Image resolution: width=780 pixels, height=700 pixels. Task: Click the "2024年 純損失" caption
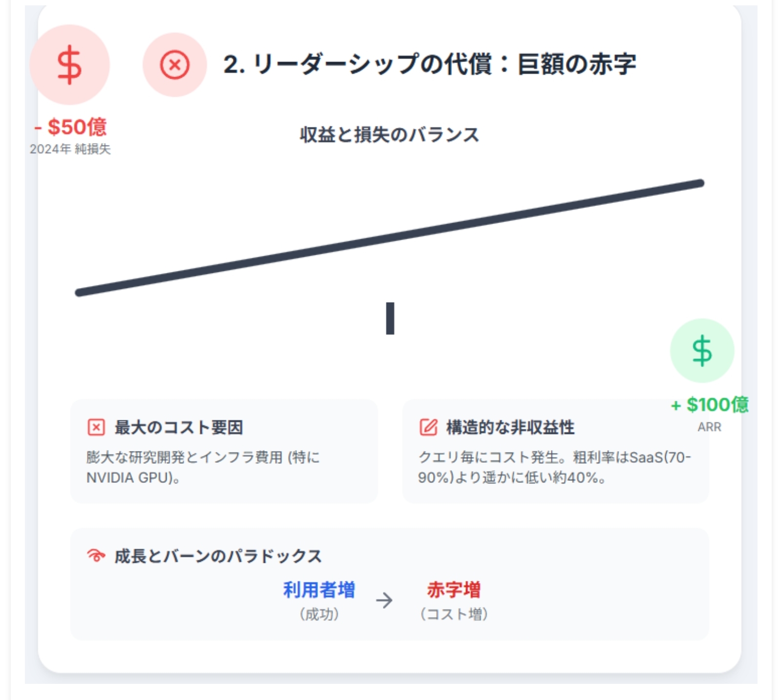pyautogui.click(x=70, y=149)
